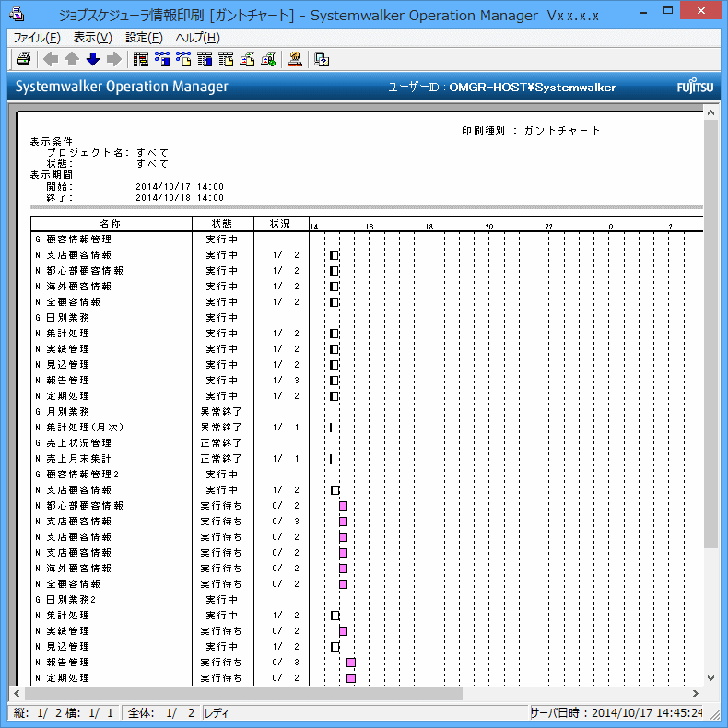
Task: Click the '印刷種別 : ガントチャート' label
Action: (530, 131)
